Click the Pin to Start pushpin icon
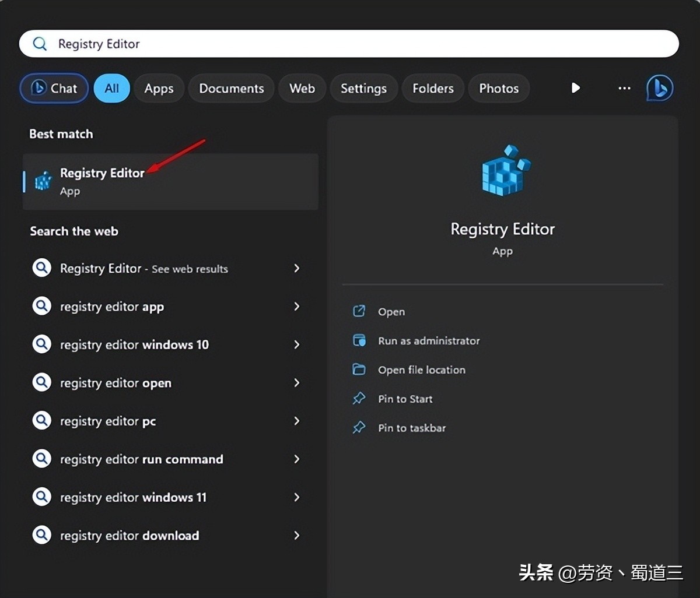 coord(360,399)
